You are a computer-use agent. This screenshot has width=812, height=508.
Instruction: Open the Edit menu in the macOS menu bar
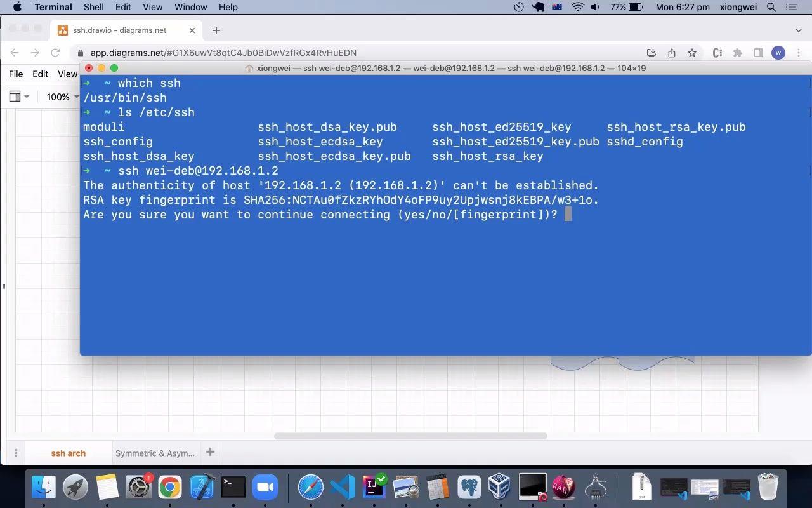pos(123,7)
